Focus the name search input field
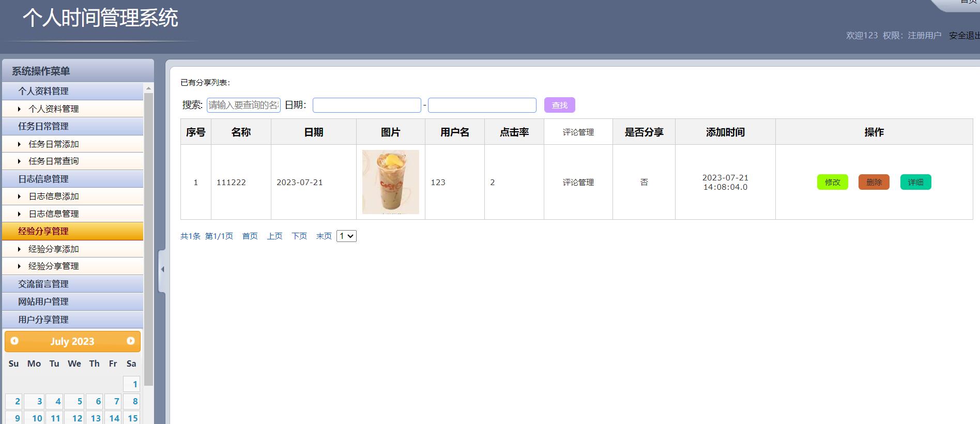This screenshot has height=424, width=980. 243,105
